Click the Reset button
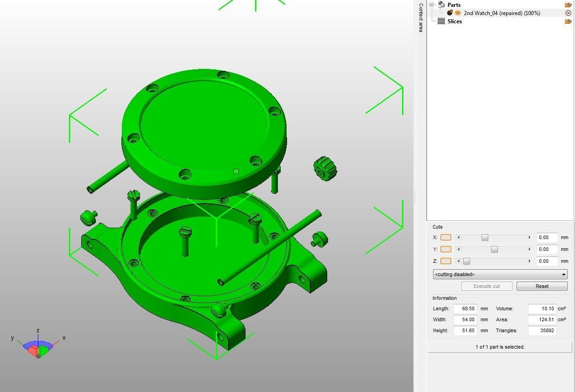 542,286
